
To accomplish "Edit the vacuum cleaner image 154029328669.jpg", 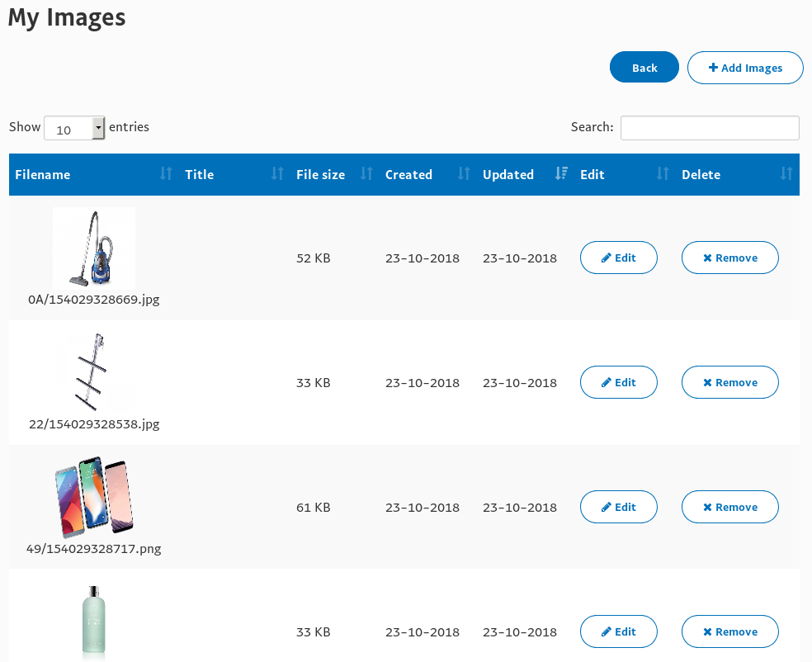I will 619,258.
